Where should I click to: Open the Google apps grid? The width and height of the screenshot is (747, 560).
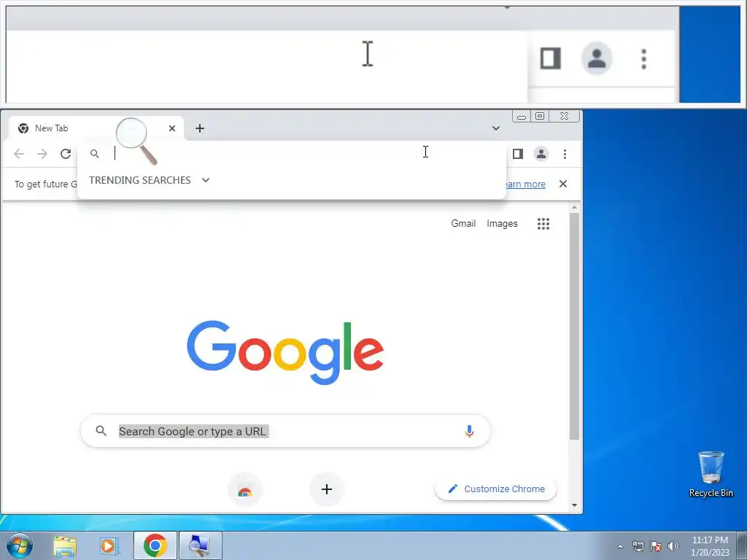[543, 224]
